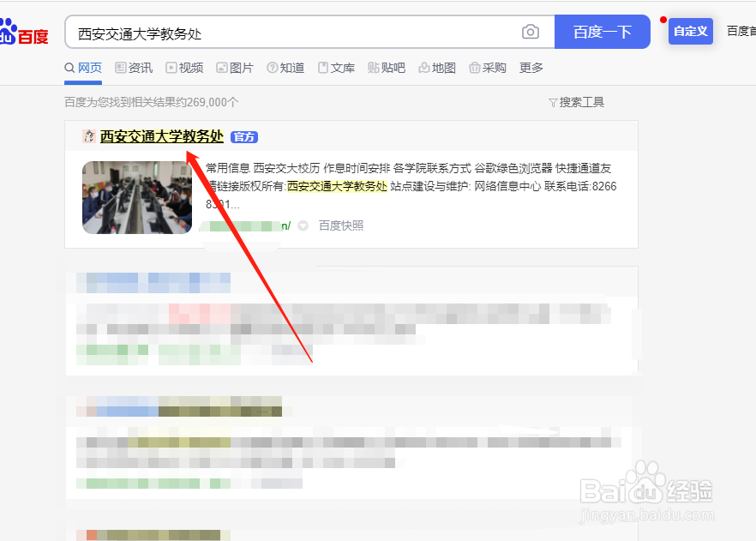Open the computer lab result thumbnail

click(x=137, y=198)
